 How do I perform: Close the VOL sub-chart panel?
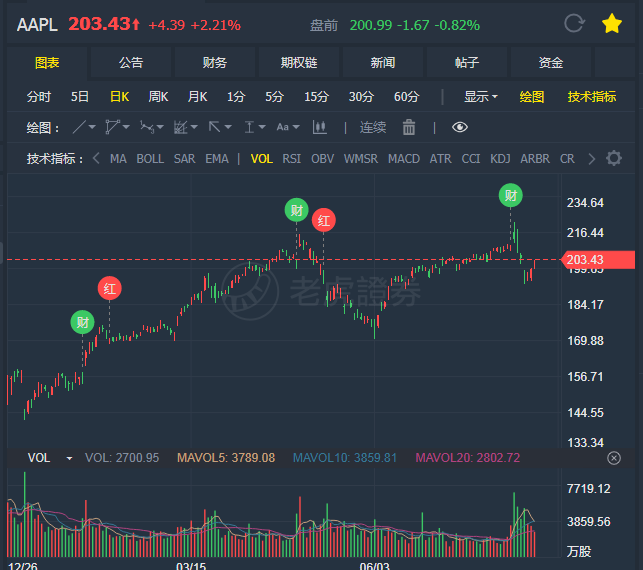614,458
